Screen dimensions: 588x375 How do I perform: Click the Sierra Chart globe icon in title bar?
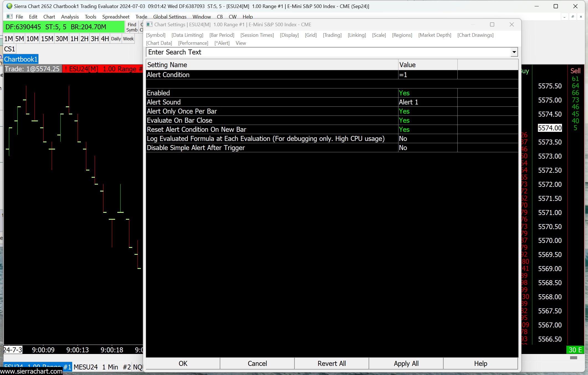(x=9, y=6)
